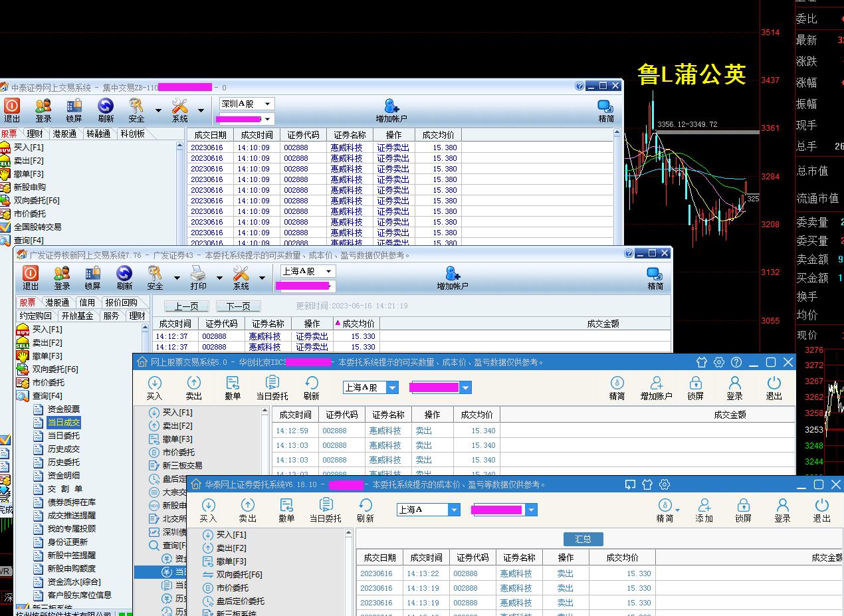Click scrollbar up arrow in 中泰证券 trade table
The image size is (844, 616).
tap(617, 132)
